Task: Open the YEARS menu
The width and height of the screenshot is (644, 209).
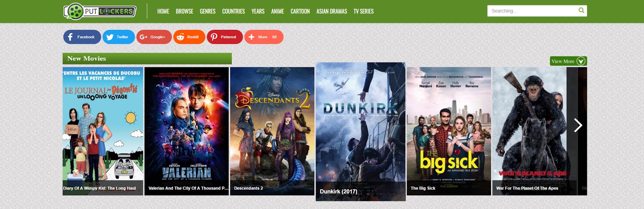Action: [258, 11]
